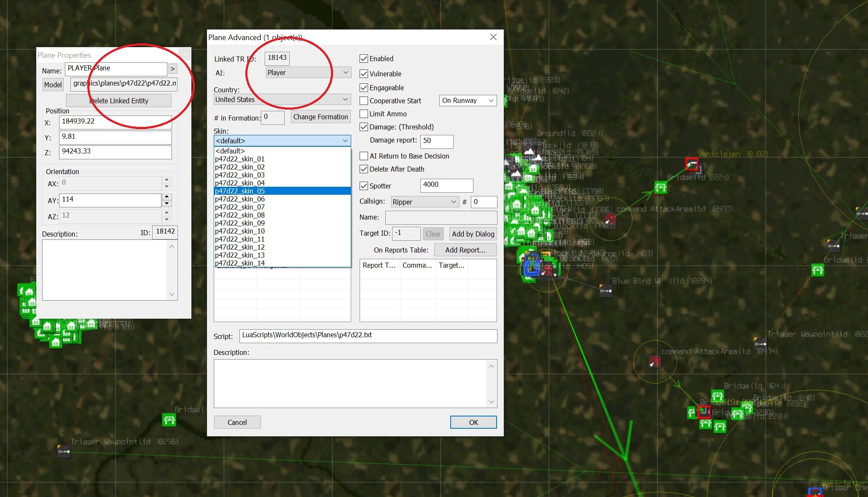
Task: Decrease AY orientation with down arrow
Action: (167, 204)
